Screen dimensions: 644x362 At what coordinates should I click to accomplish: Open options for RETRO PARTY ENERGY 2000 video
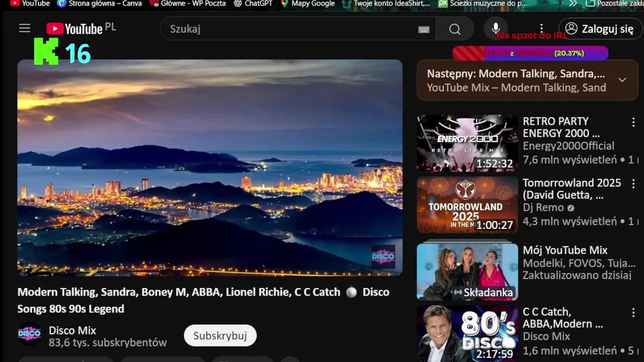click(633, 122)
